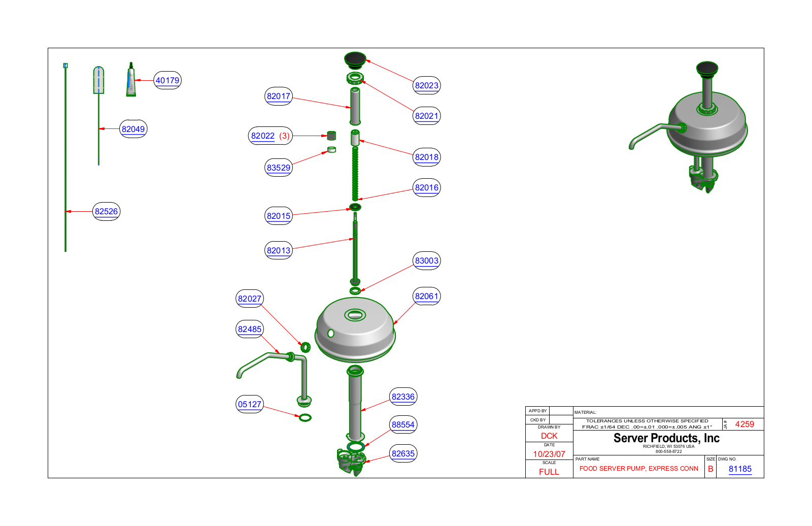Open part number link 82027
The height and width of the screenshot is (526, 812).
[250, 299]
